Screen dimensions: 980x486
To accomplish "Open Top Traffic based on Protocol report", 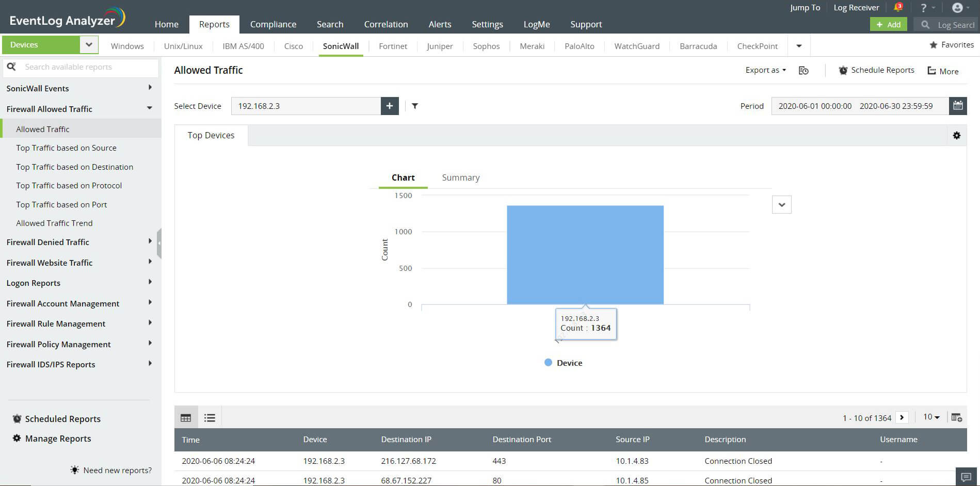I will (69, 185).
